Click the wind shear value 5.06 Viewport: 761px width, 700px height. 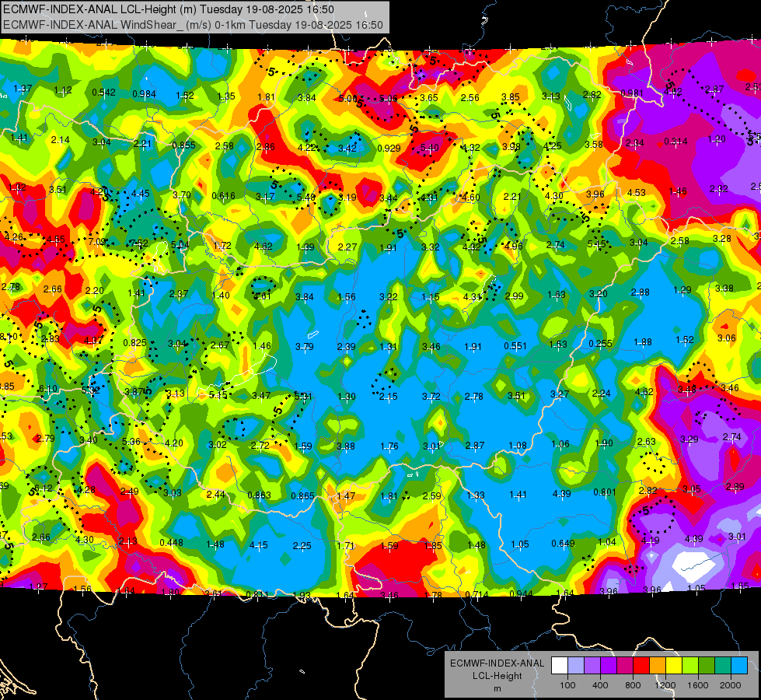click(388, 99)
